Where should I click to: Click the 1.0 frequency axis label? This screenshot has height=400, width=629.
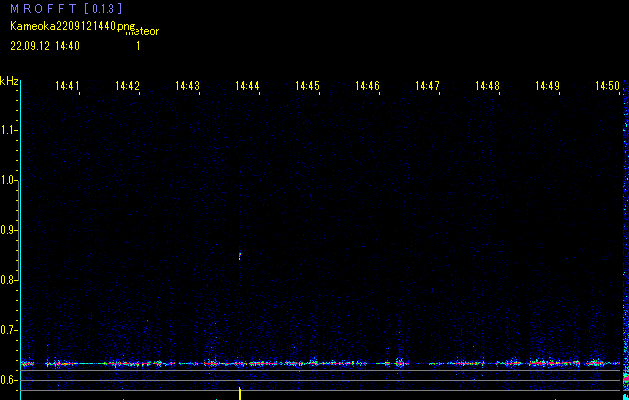pyautogui.click(x=8, y=180)
